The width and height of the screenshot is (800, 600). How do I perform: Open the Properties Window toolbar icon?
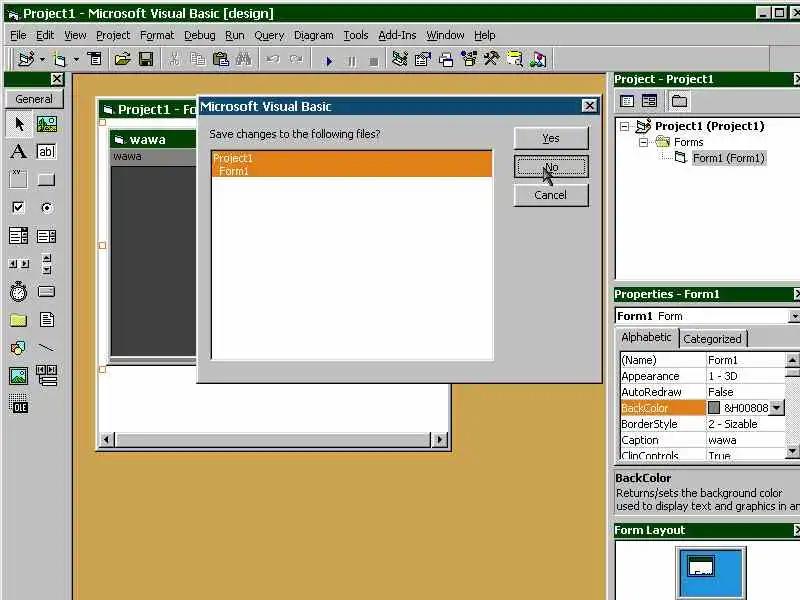[422, 60]
